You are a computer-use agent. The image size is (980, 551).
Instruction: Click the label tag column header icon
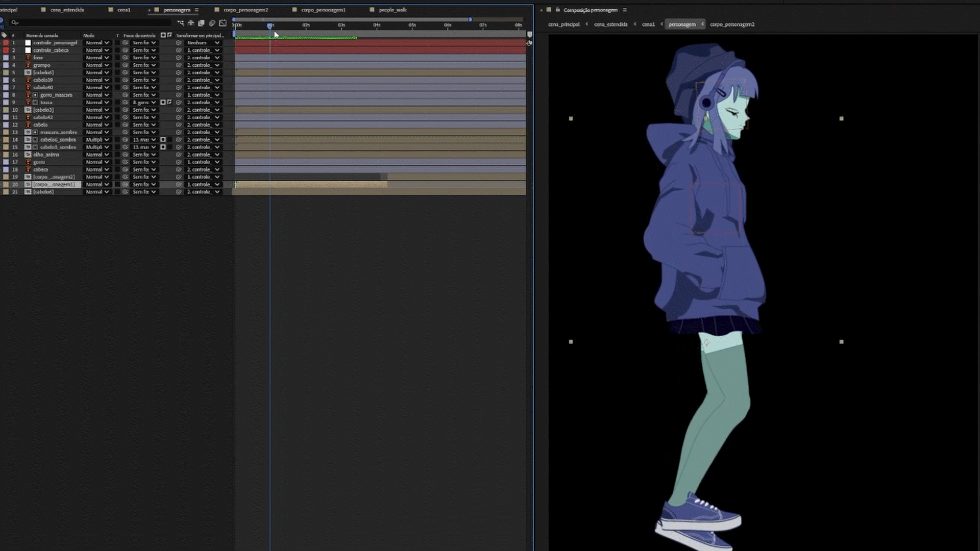[4, 35]
